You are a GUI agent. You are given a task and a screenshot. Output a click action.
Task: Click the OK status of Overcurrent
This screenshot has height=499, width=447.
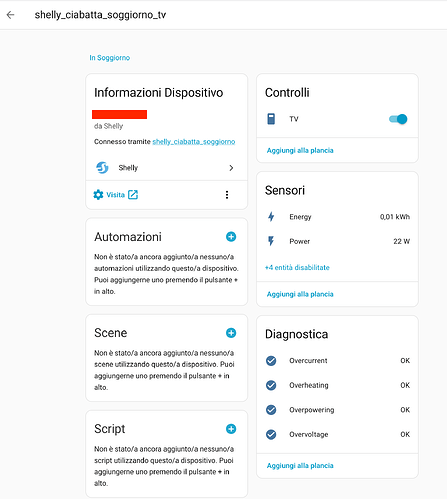(405, 361)
